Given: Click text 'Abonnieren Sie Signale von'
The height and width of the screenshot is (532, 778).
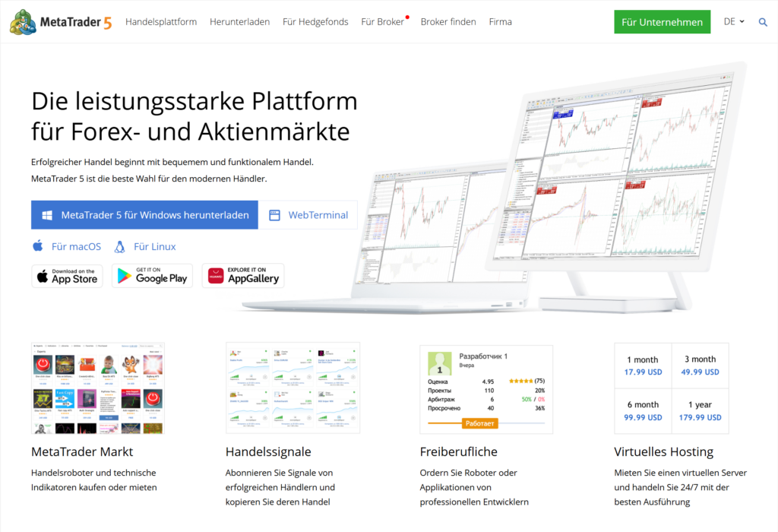Looking at the screenshot, I should (x=279, y=473).
